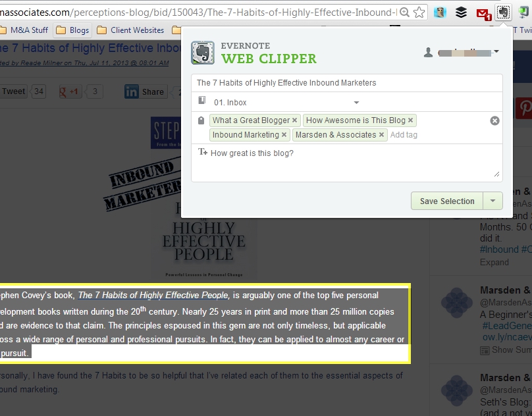532x416 pixels.
Task: Click the +1 count bubble showing 3
Action: tap(95, 91)
